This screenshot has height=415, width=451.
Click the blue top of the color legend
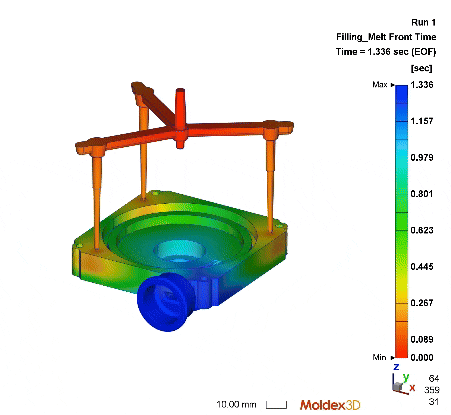401,94
